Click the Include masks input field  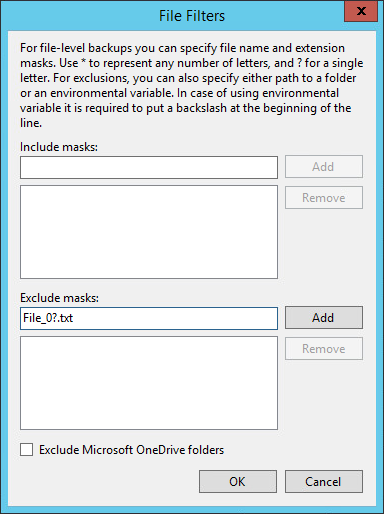[x=149, y=167]
